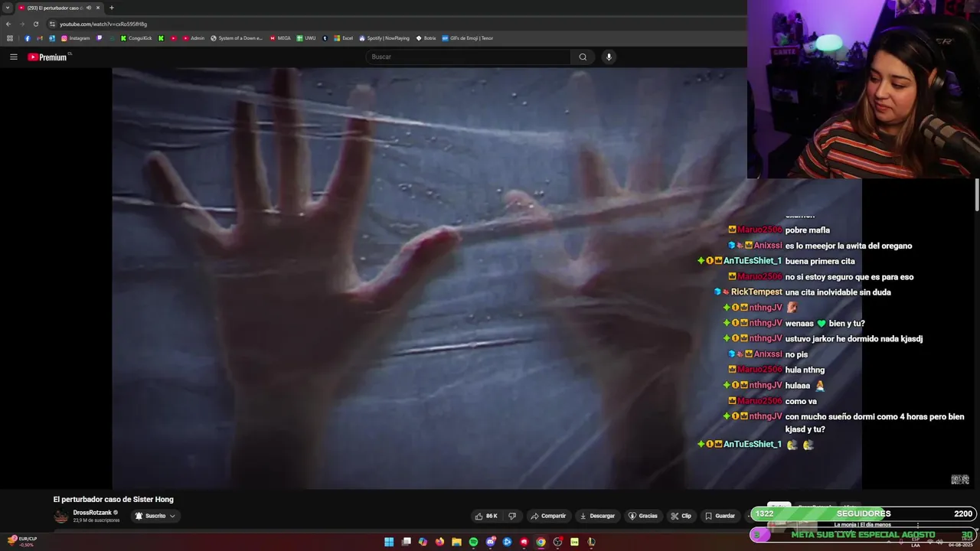Send Super Thanks with Gracias button

pos(643,516)
